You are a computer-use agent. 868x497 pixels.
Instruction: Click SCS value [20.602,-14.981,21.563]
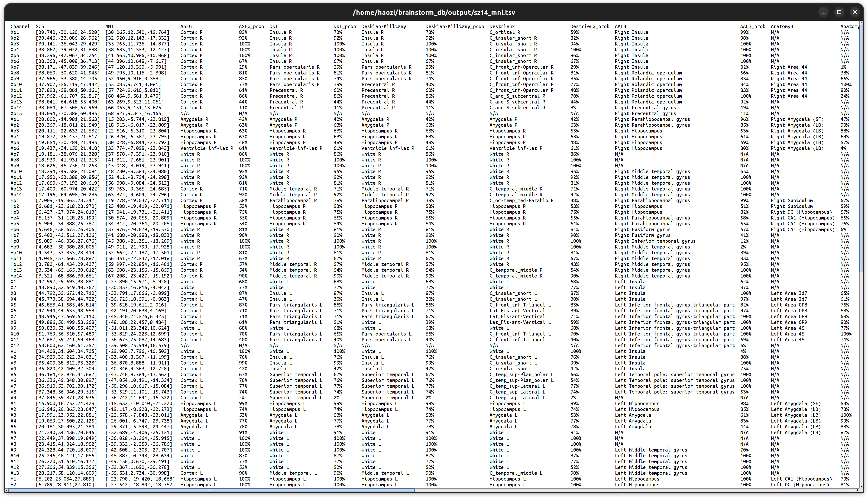click(68, 119)
